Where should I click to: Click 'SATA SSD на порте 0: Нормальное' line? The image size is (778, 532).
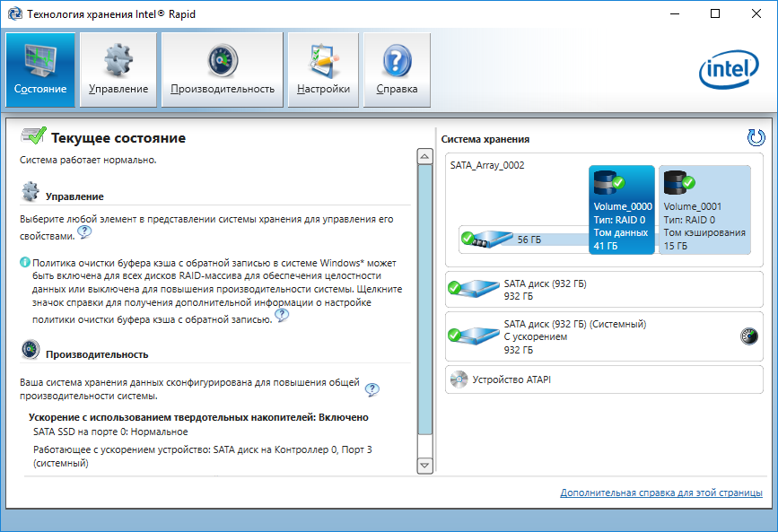[110, 432]
